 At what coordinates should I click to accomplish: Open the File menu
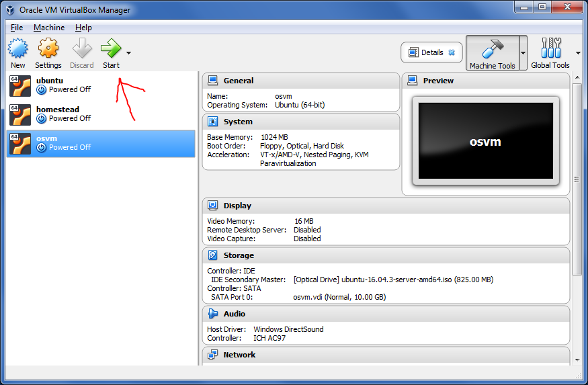click(17, 28)
